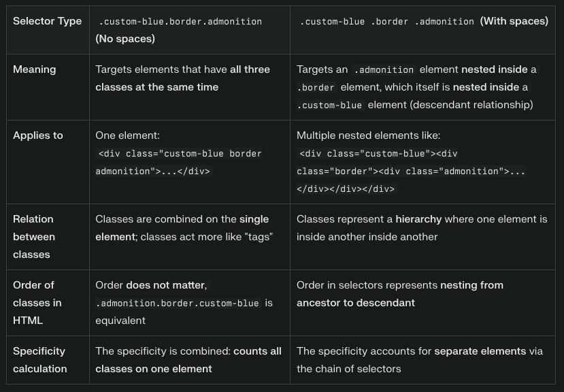Click the .custom-blue.border.admonition code in header
The image size is (564, 392).
(x=180, y=22)
